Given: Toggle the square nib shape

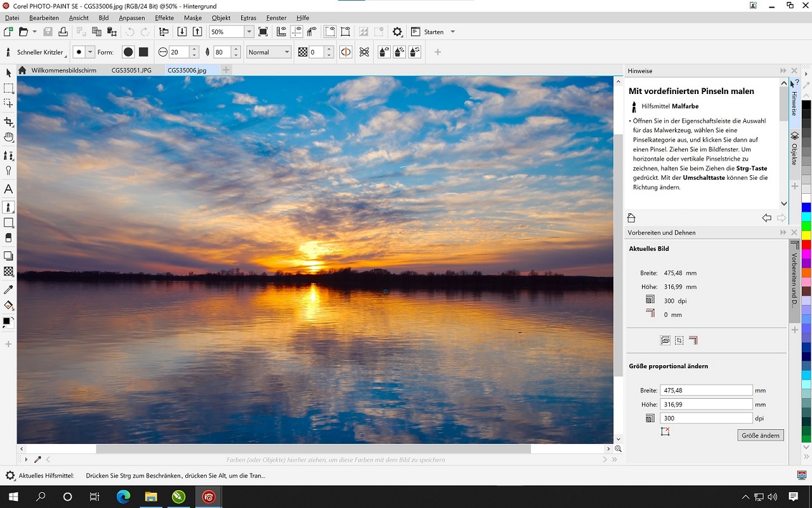Looking at the screenshot, I should click(x=145, y=51).
